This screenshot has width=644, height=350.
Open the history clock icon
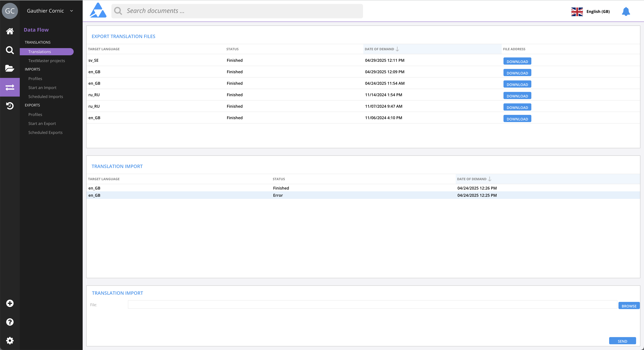point(10,106)
